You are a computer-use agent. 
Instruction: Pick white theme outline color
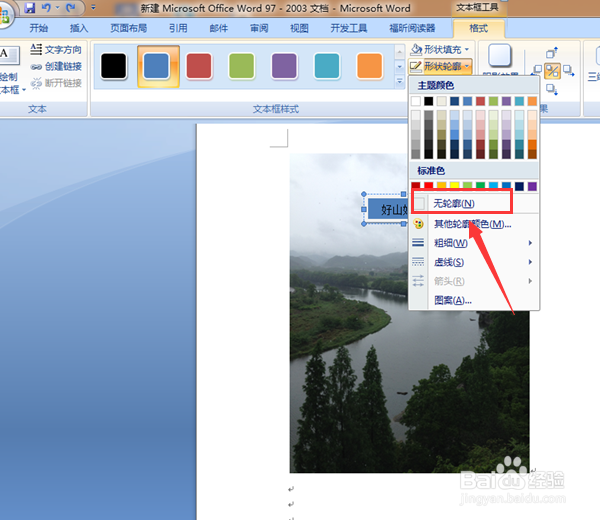pos(416,101)
